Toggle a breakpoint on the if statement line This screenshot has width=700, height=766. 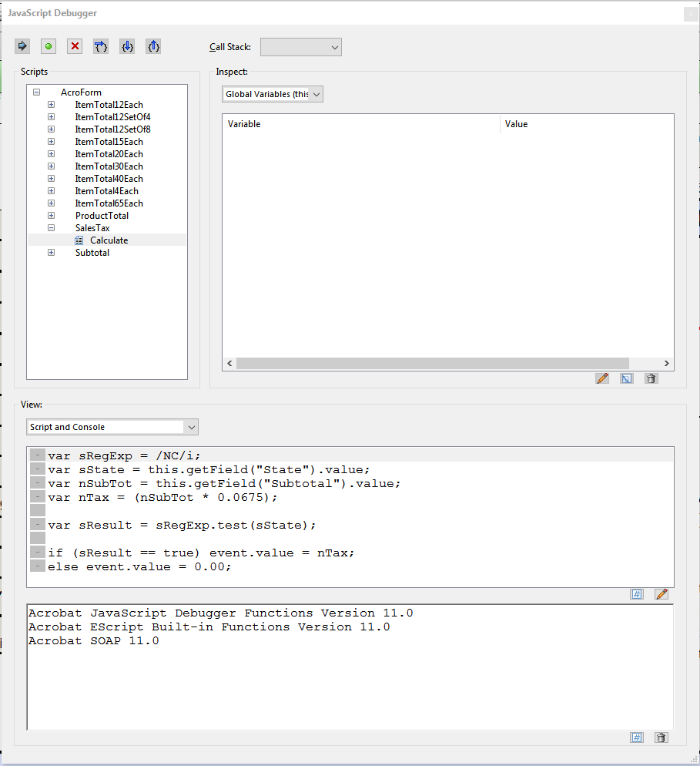tap(37, 553)
